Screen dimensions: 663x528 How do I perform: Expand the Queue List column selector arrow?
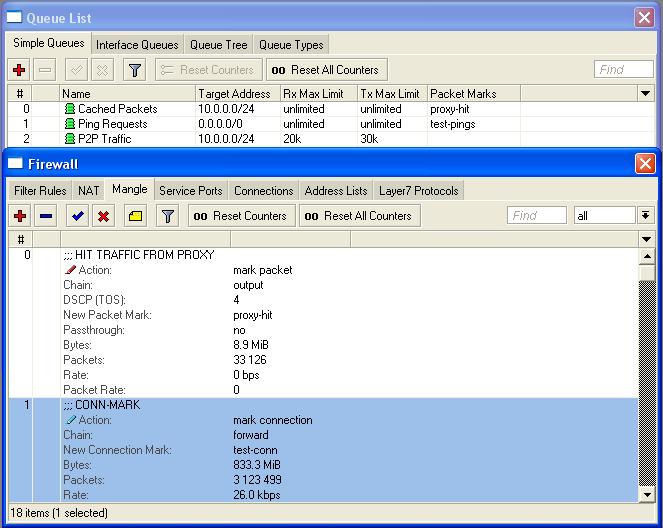647,93
